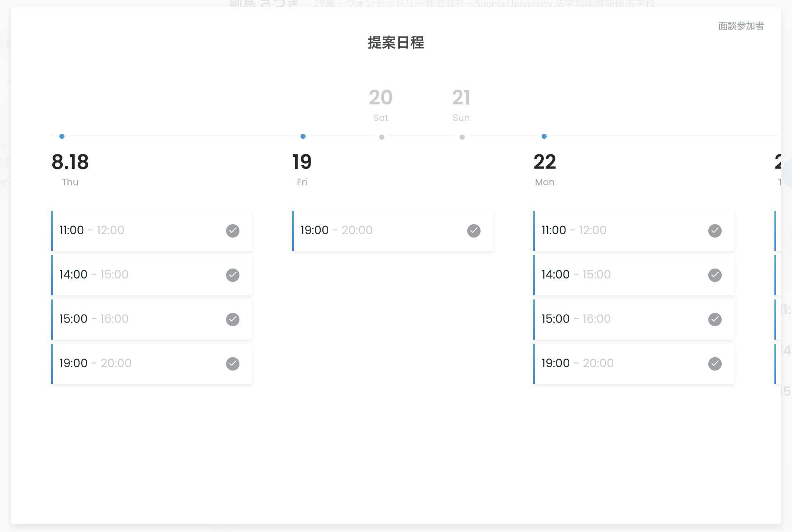Toggle checkmark for Monday 15:00 – 16:00 slot
The height and width of the screenshot is (532, 792).
(715, 320)
